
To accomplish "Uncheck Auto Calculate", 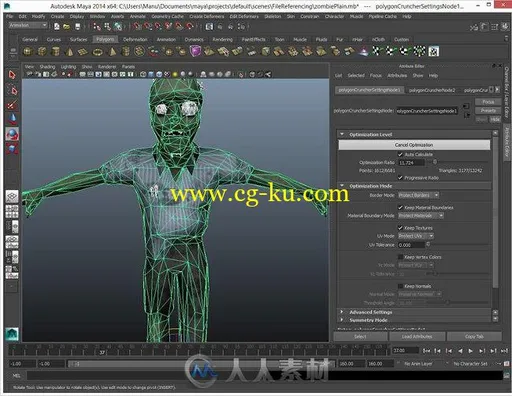I will pyautogui.click(x=400, y=154).
